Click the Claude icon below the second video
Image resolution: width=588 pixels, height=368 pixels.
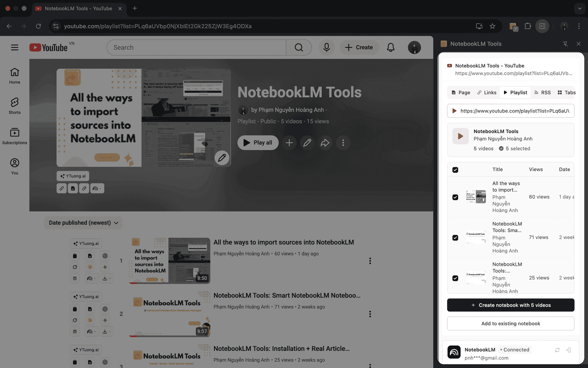(90, 320)
